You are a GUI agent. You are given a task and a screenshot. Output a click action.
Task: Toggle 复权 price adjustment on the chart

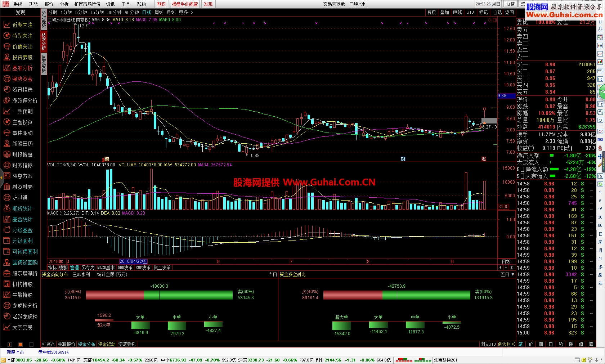point(431,12)
